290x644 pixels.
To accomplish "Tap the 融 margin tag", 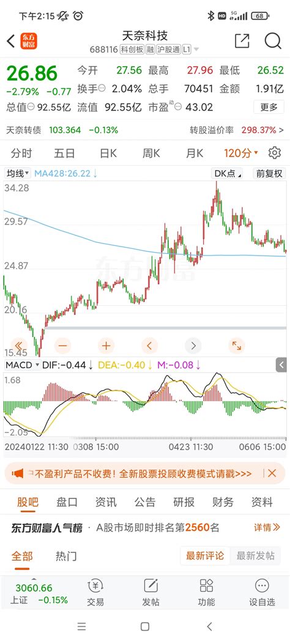I will 151,50.
